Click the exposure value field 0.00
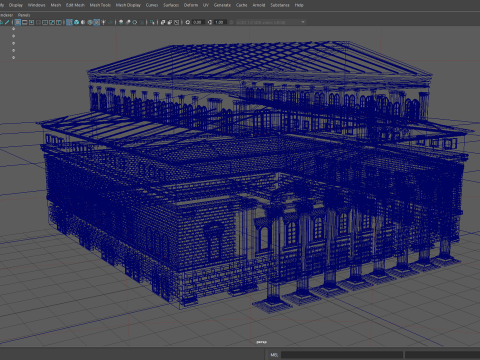 tap(198, 22)
